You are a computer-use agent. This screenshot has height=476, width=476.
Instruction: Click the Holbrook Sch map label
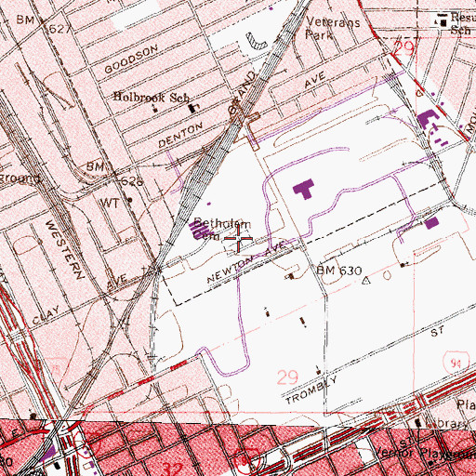(x=152, y=97)
